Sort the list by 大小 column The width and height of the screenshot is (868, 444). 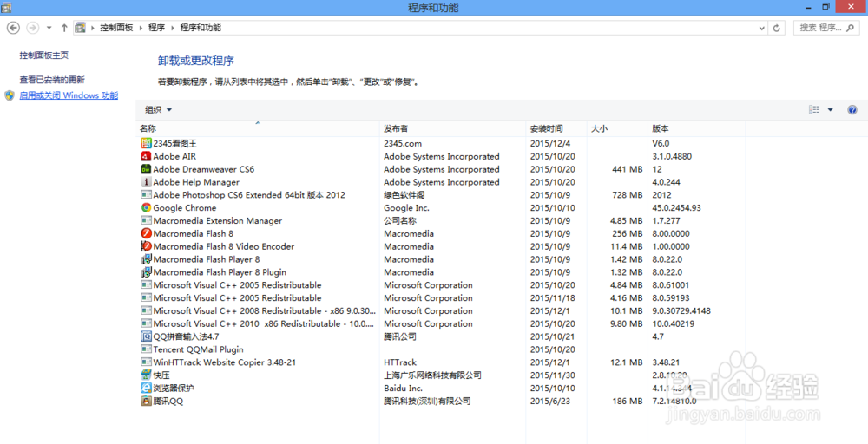(617, 128)
